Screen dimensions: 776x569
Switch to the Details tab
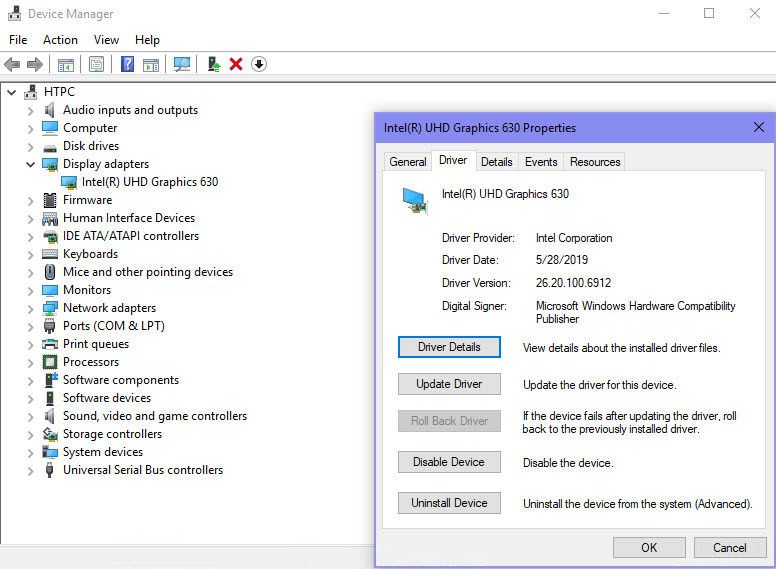pyautogui.click(x=497, y=162)
